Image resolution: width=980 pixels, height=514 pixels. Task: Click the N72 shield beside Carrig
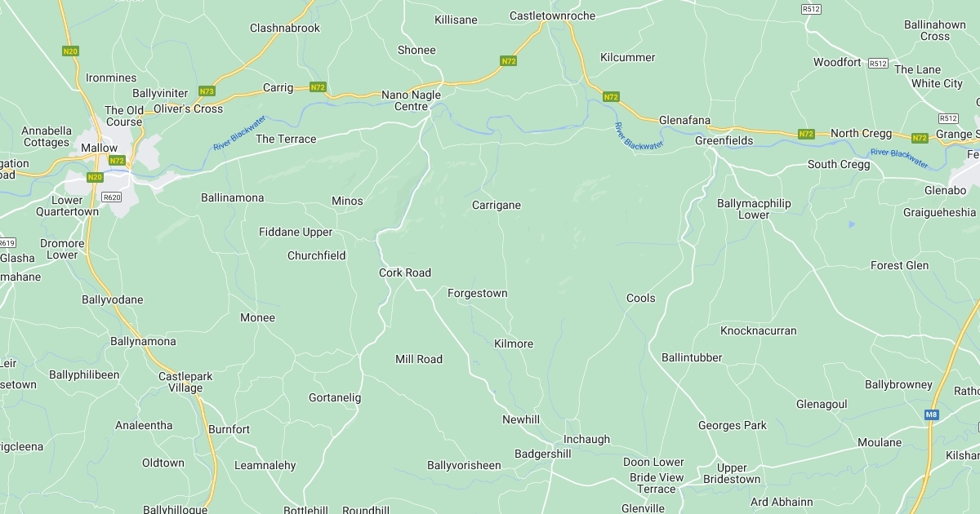click(x=318, y=87)
